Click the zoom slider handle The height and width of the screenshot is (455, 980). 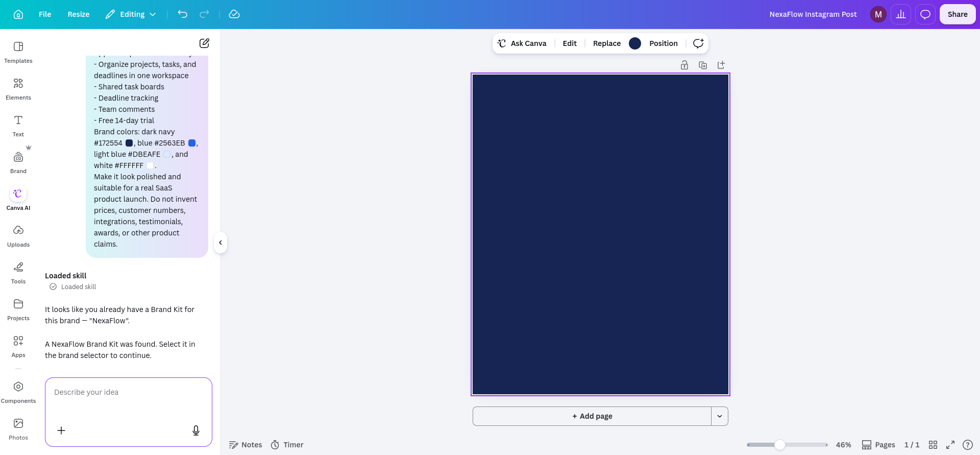pos(780,445)
